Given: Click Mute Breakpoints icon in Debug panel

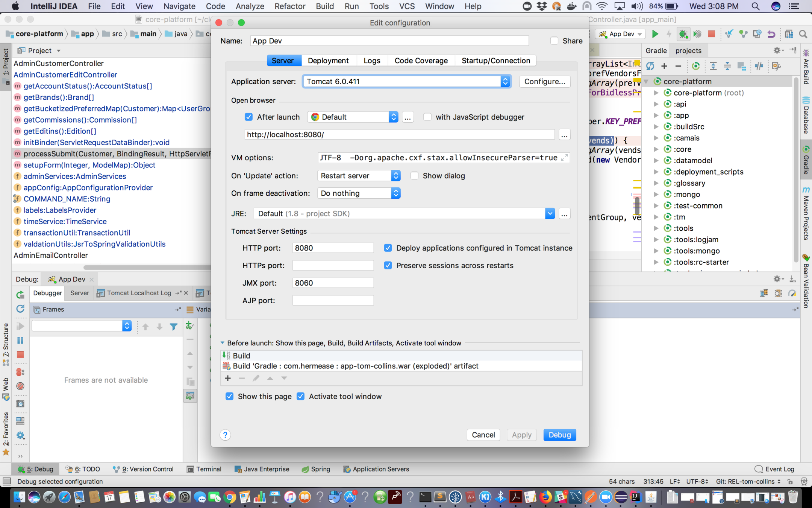Looking at the screenshot, I should click(20, 386).
